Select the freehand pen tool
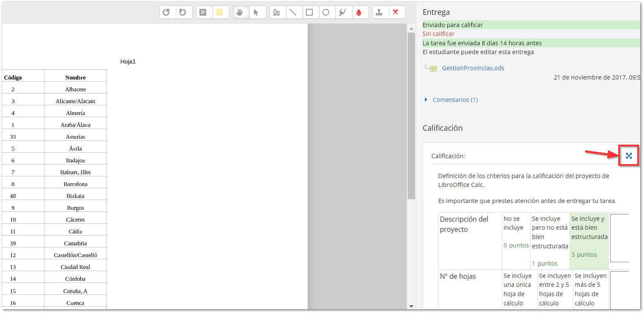The image size is (644, 313). [x=277, y=12]
